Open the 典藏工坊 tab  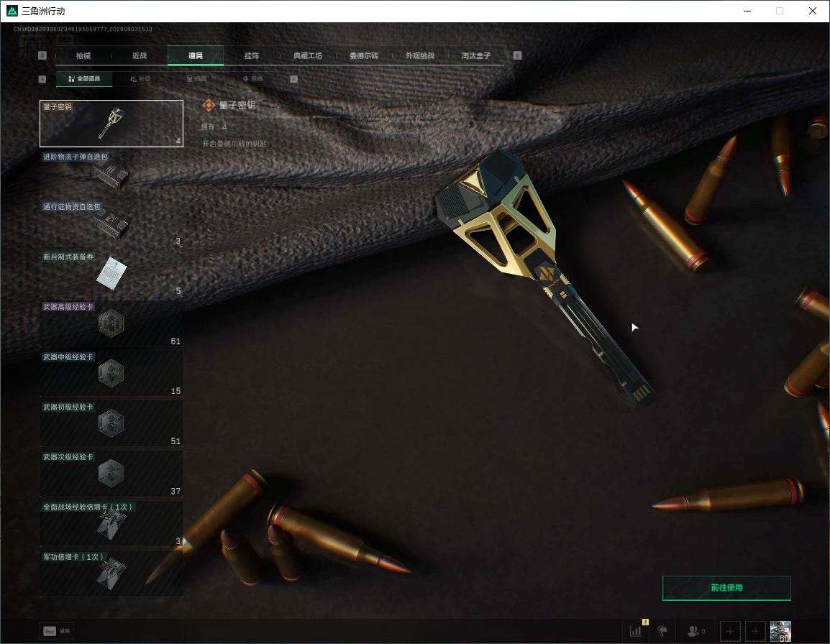pyautogui.click(x=308, y=55)
